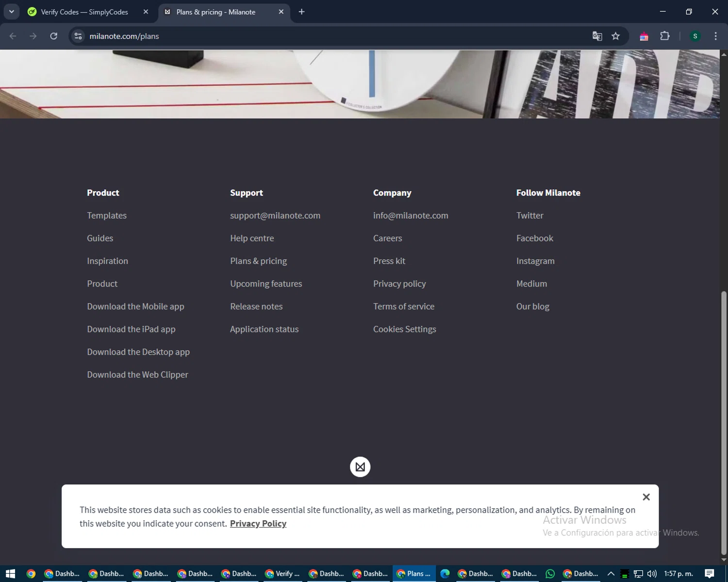Click the pinned extension icon beside bookmark star
The image size is (728, 582).
coord(644,36)
